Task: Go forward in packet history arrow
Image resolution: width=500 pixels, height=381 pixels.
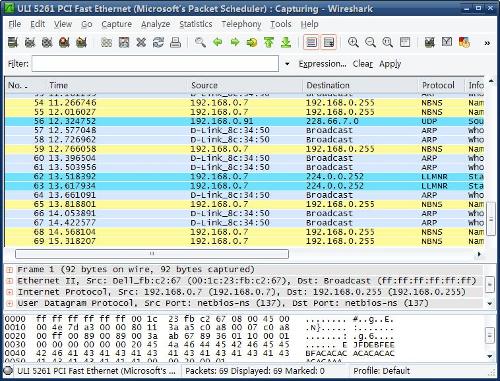Action: click(235, 42)
